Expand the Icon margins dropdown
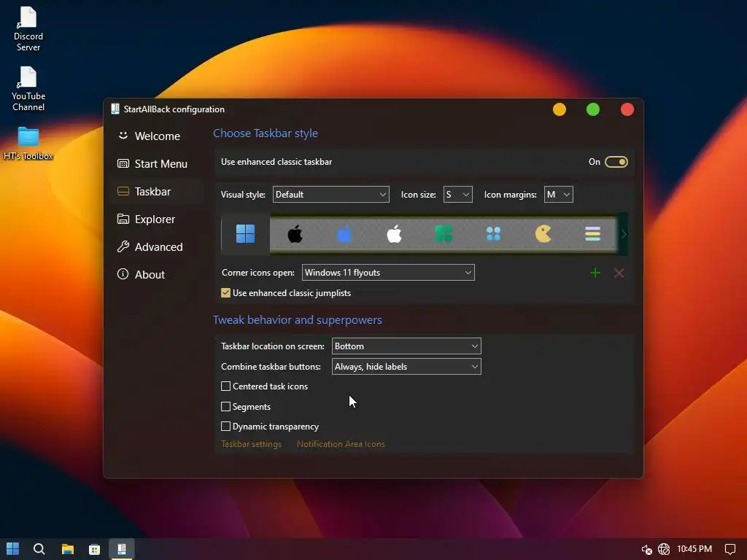Image resolution: width=747 pixels, height=560 pixels. pyautogui.click(x=558, y=194)
